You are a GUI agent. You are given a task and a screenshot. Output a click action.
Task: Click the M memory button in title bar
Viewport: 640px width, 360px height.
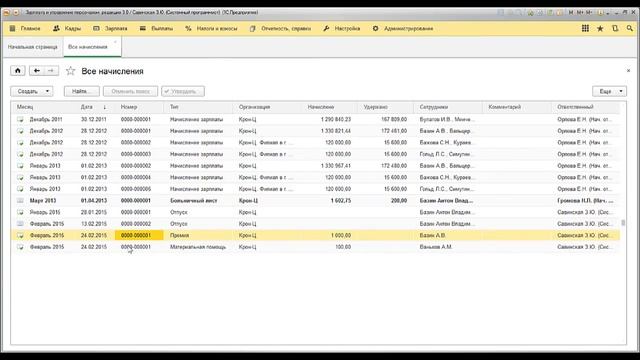point(571,13)
